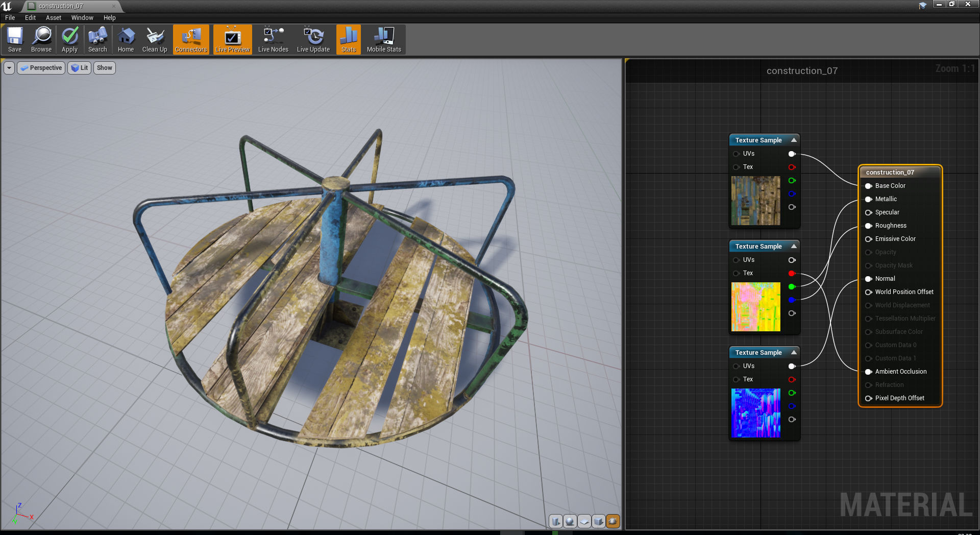This screenshot has width=980, height=535.
Task: Set preview mesh to sphere
Action: pyautogui.click(x=570, y=521)
